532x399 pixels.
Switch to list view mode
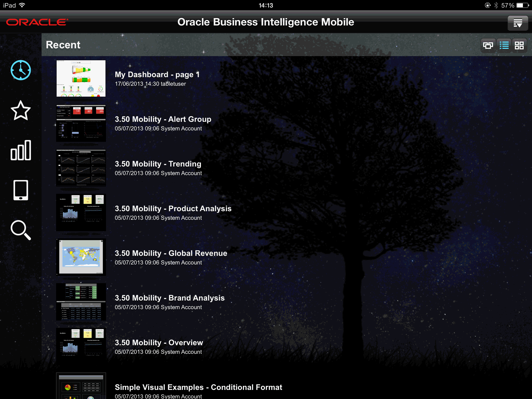504,45
